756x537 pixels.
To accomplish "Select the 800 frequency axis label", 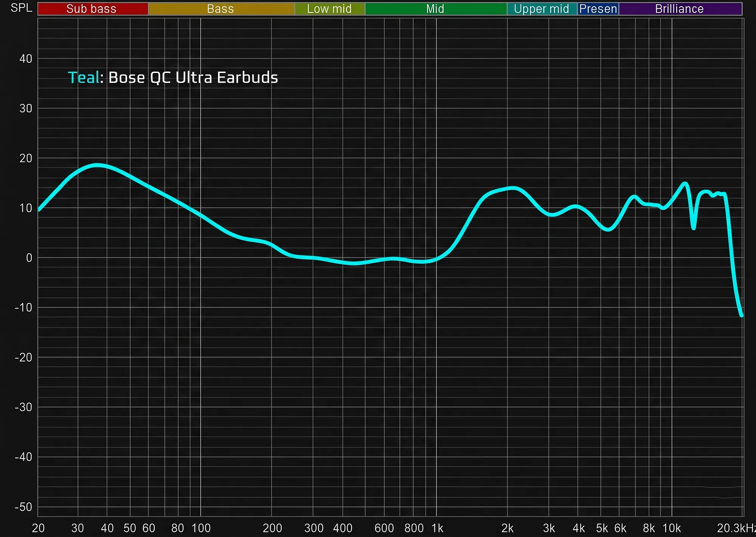I will pos(414,528).
